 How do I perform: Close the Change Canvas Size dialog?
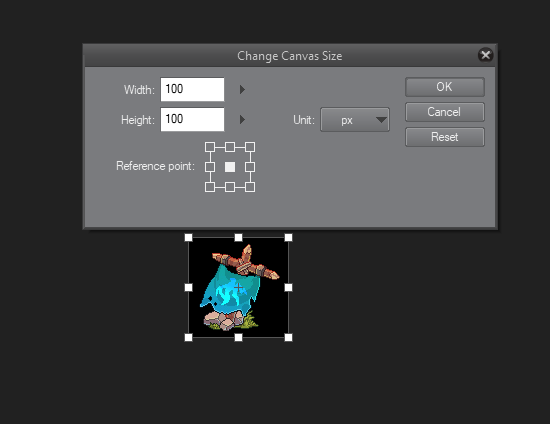click(485, 55)
